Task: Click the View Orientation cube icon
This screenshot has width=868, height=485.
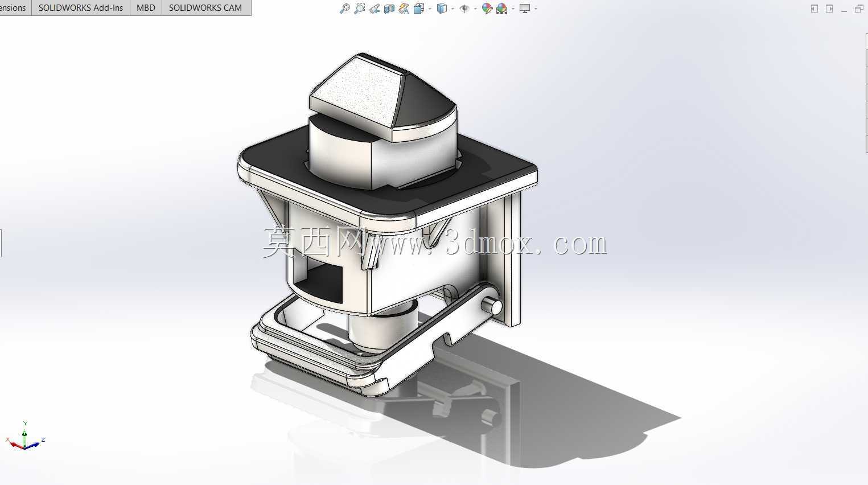Action: 419,9
